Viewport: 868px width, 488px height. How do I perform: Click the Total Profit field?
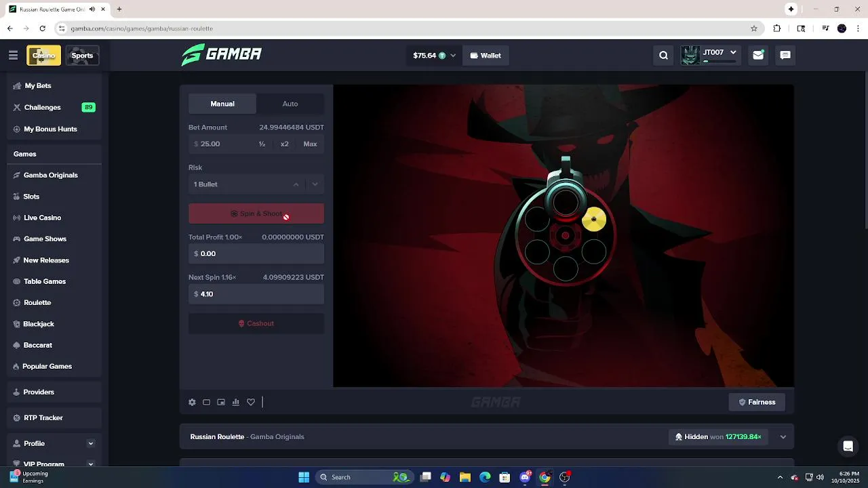[256, 253]
